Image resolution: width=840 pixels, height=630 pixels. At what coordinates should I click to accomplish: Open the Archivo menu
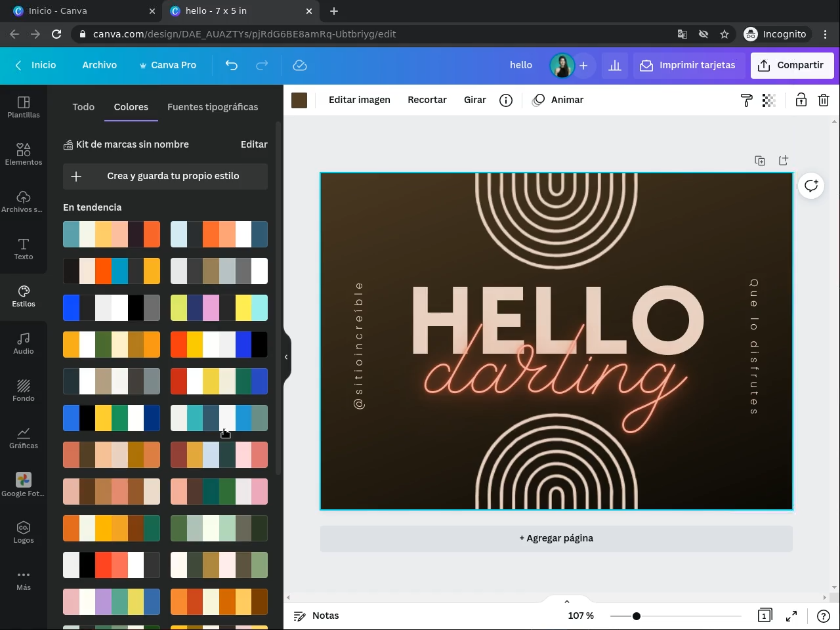(x=99, y=65)
